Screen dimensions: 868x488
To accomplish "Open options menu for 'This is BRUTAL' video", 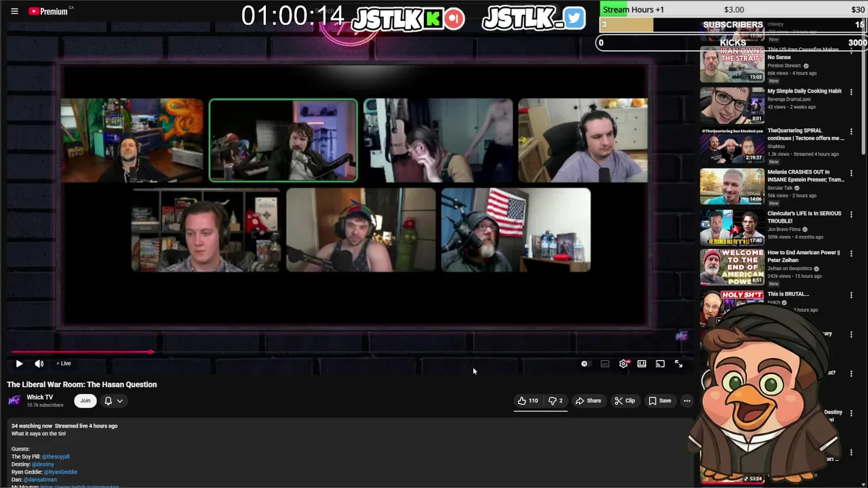I will (851, 296).
